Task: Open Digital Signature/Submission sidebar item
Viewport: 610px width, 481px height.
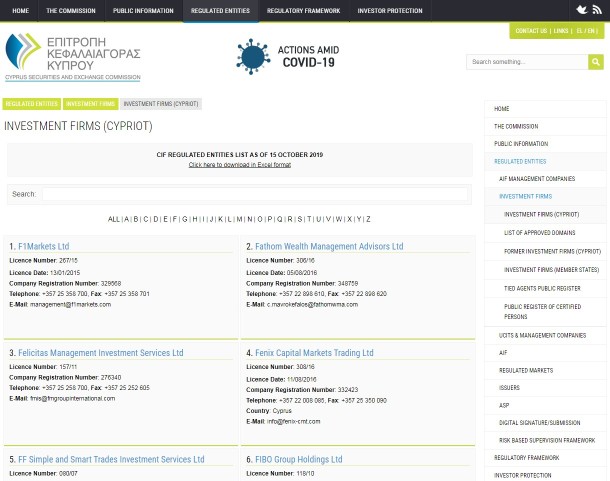Action: 545,423
